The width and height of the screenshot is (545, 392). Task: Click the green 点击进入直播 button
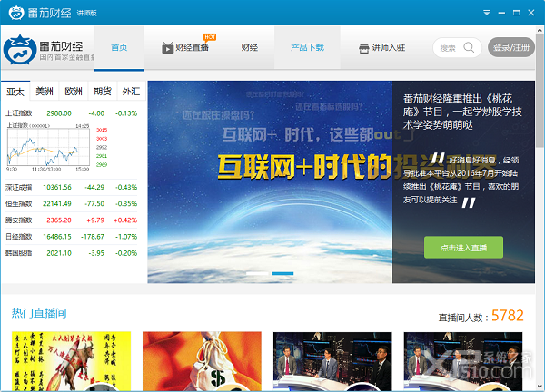pyautogui.click(x=463, y=247)
